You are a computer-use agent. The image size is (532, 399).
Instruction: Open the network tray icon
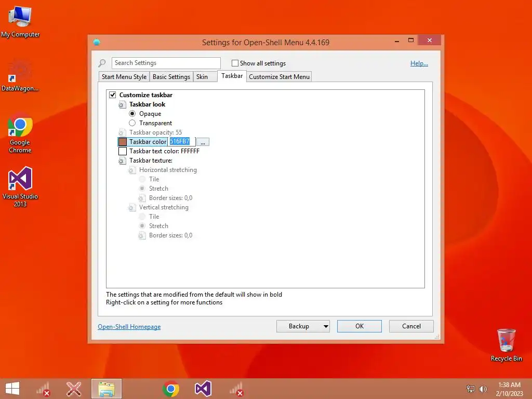471,389
